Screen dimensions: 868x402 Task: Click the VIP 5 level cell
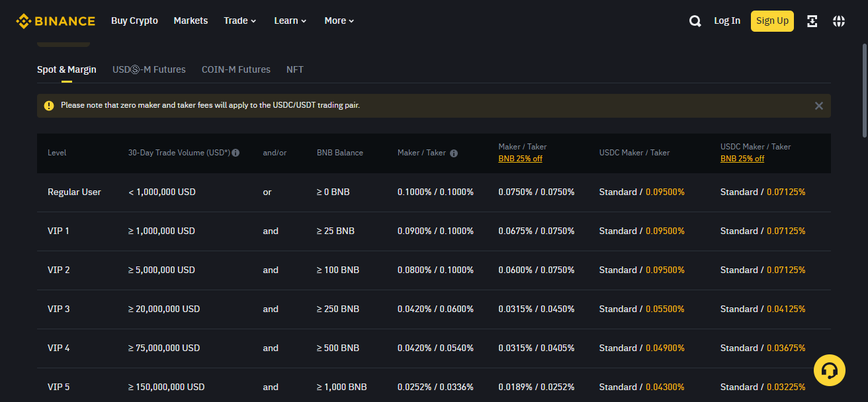(x=59, y=387)
